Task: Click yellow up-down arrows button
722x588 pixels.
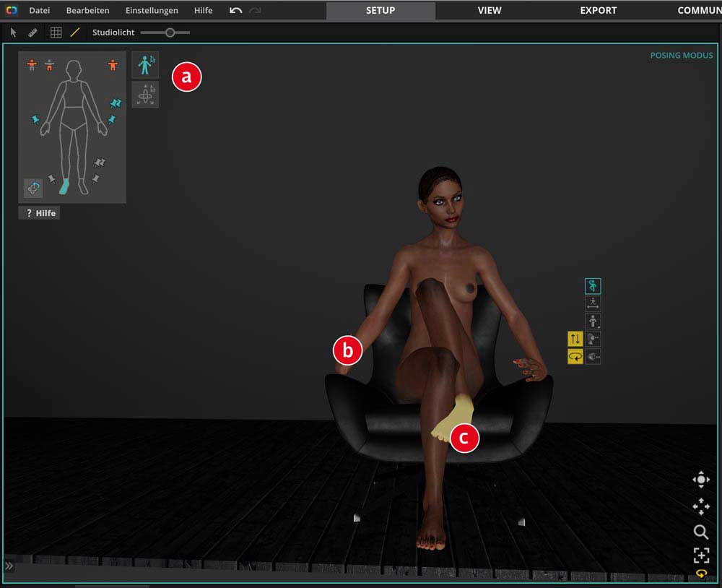Action: [x=575, y=339]
